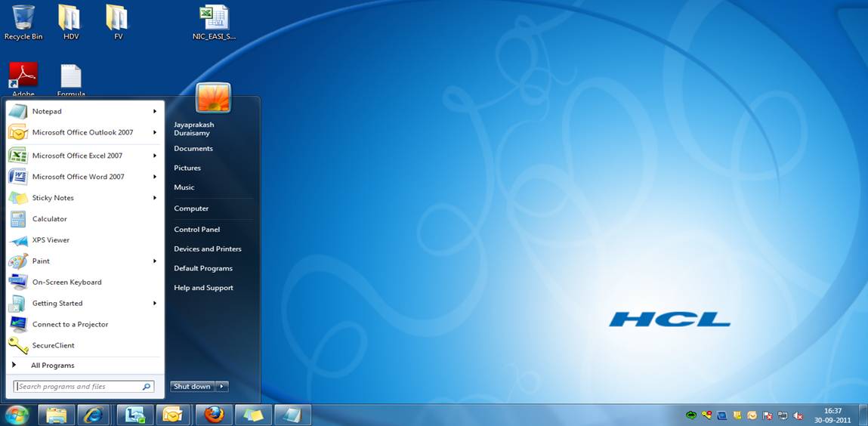This screenshot has height=426, width=868.
Task: Open Internet Explorer from the taskbar
Action: coord(93,415)
